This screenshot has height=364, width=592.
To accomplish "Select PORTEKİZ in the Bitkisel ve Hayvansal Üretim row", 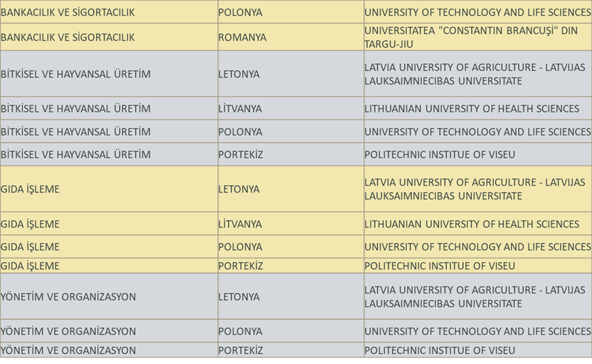I will coord(240,154).
